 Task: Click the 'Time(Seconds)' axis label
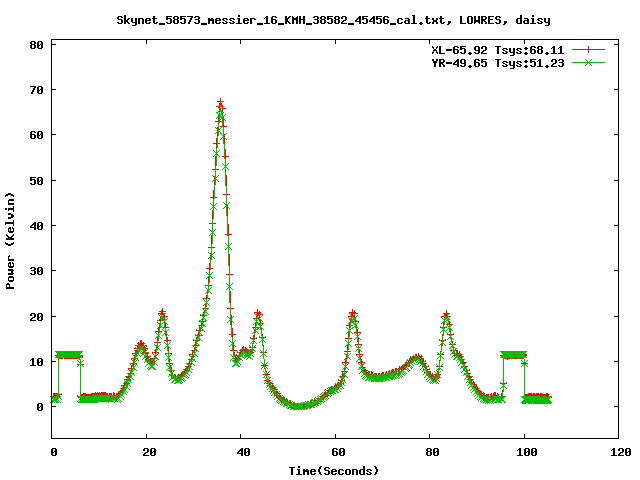(333, 471)
